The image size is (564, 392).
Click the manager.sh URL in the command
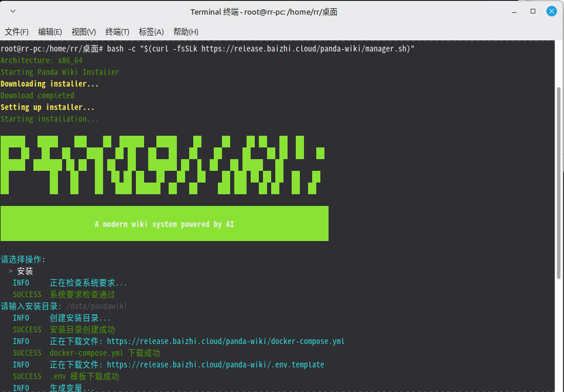tap(305, 49)
